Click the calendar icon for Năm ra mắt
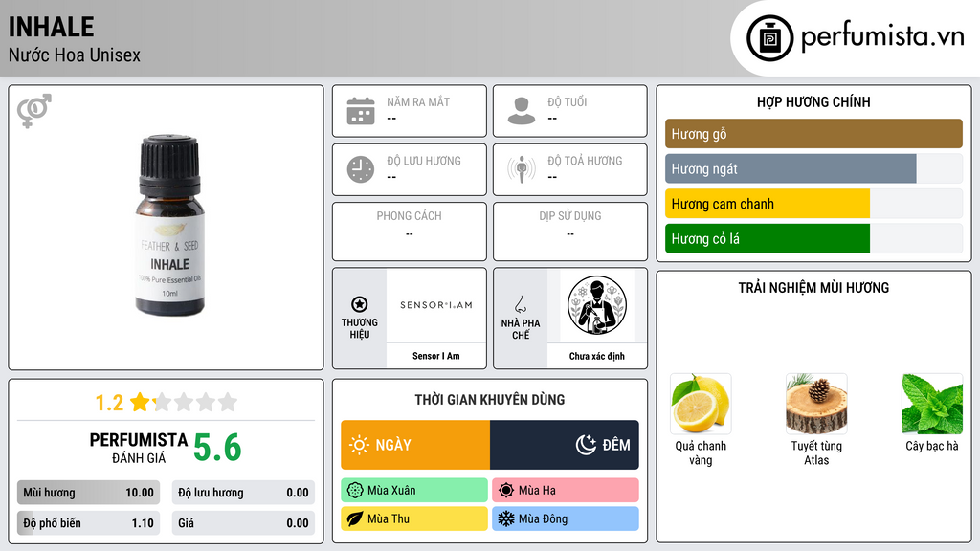980x551 pixels. [x=361, y=111]
